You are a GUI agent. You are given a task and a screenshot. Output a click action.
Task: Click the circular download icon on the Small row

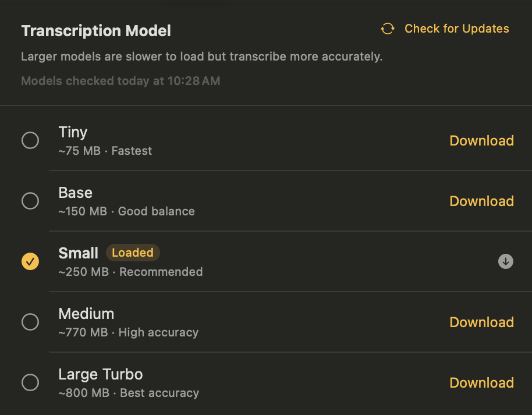(505, 261)
